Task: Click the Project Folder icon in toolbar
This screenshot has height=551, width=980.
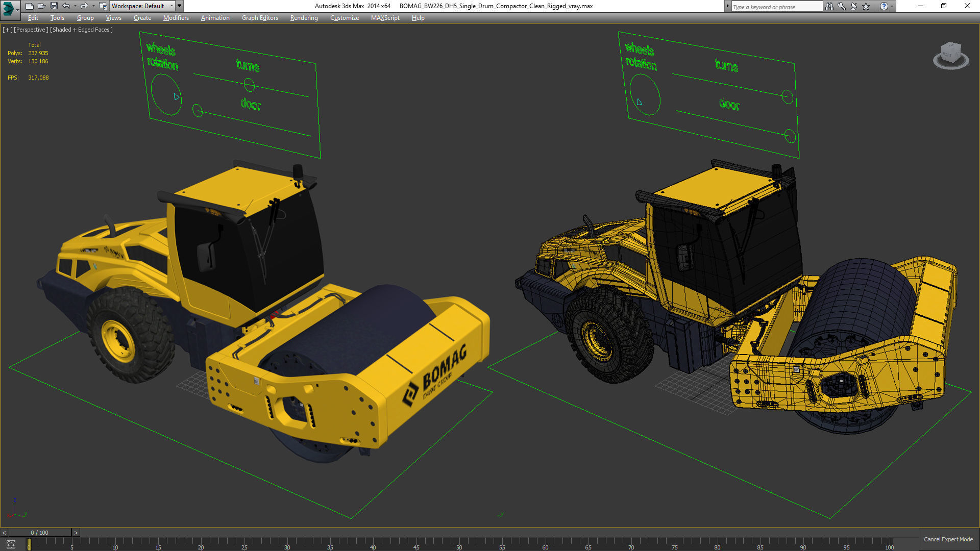Action: coord(103,6)
